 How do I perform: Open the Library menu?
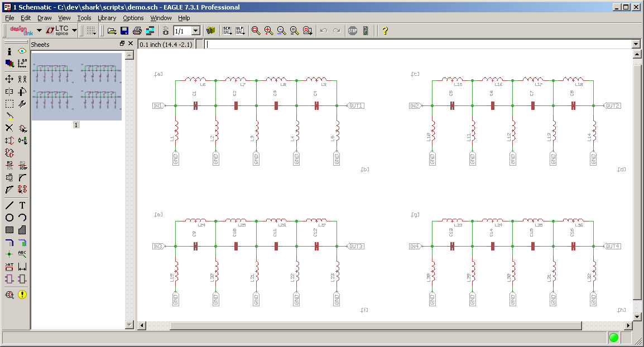pos(107,18)
